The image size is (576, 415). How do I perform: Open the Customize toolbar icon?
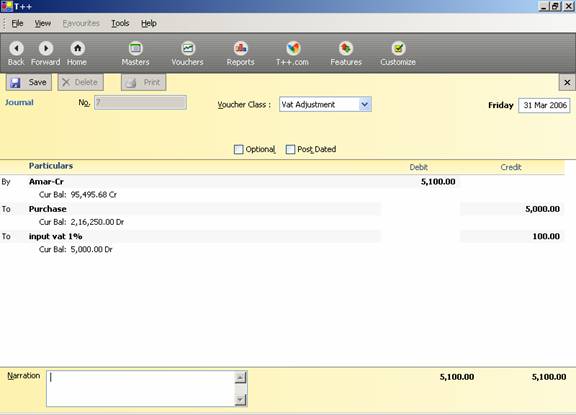398,48
